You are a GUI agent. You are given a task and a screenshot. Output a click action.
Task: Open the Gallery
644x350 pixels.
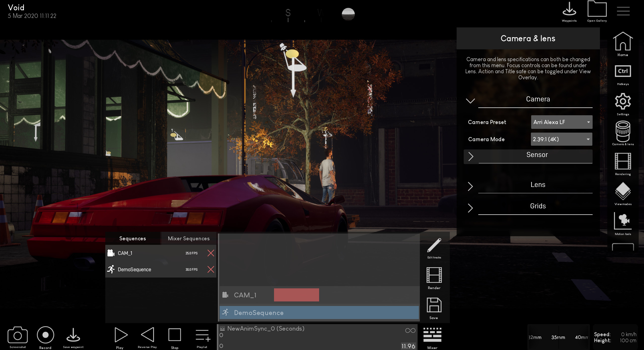pyautogui.click(x=597, y=10)
